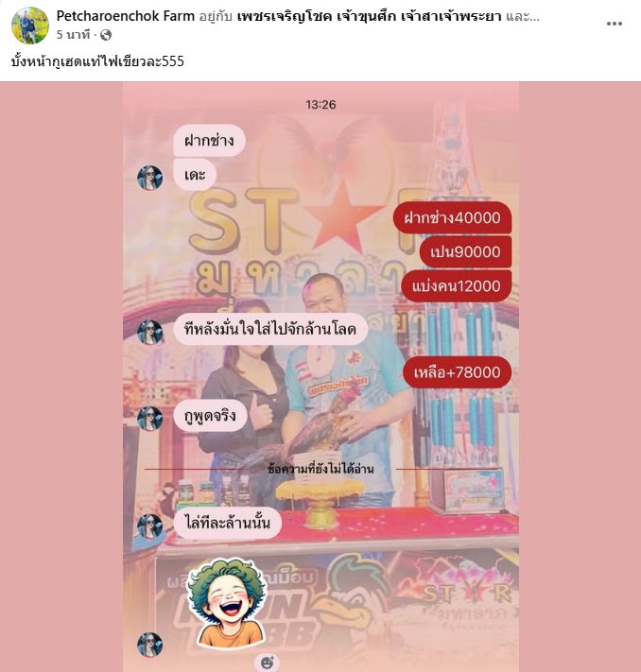Select the แบ่งคน12000 message bubble
Viewport: 641px width, 672px height.
[457, 285]
